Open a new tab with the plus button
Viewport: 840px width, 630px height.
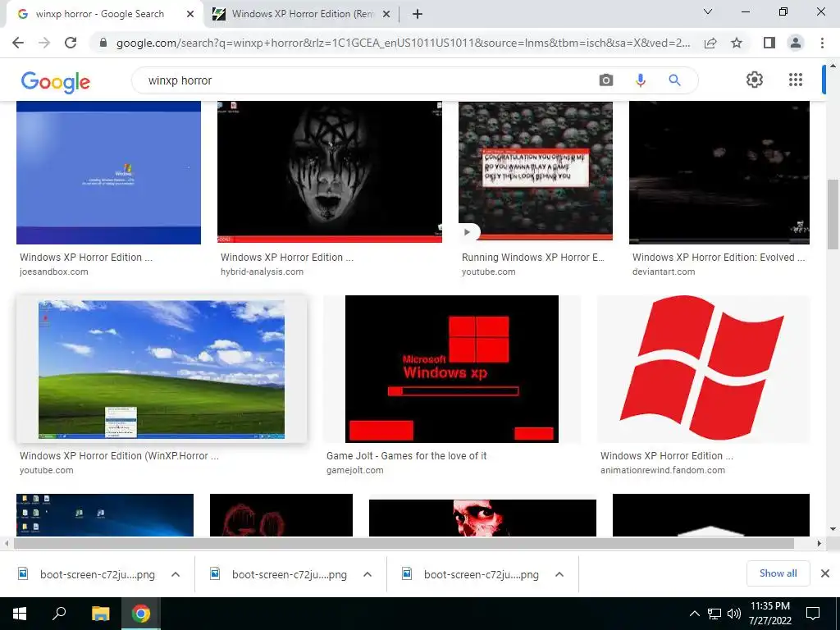[418, 14]
